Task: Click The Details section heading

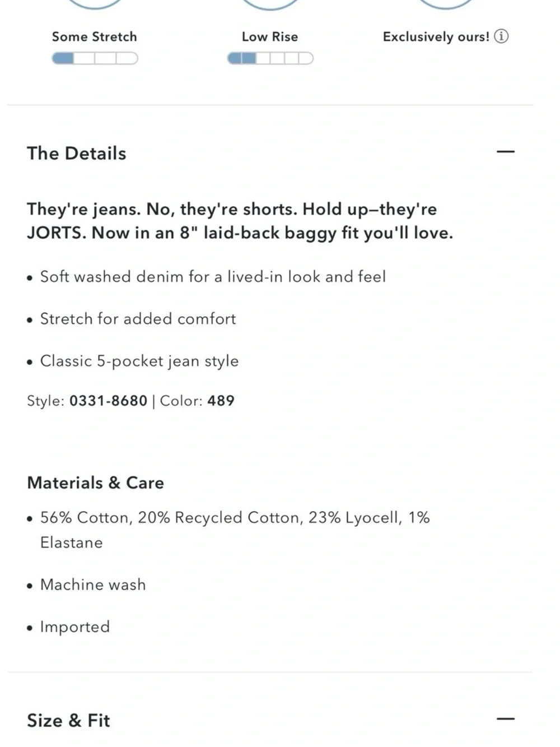Action: pos(77,153)
